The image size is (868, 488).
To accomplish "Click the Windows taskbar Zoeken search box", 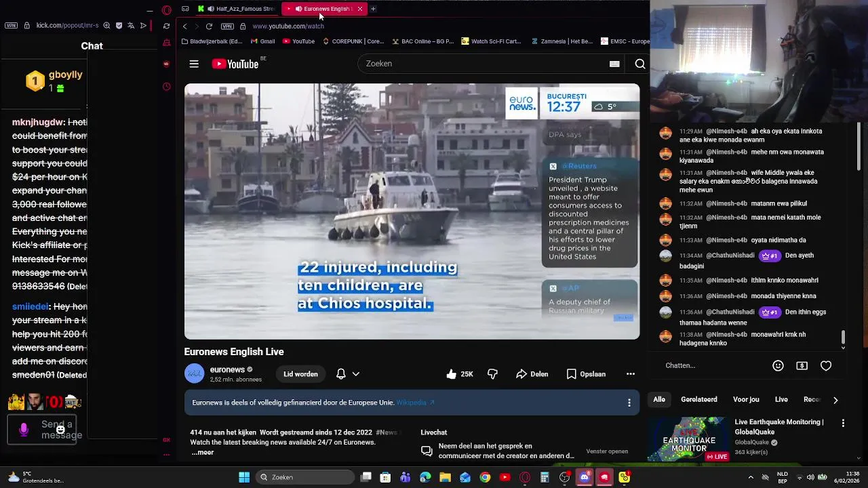I will point(307,477).
